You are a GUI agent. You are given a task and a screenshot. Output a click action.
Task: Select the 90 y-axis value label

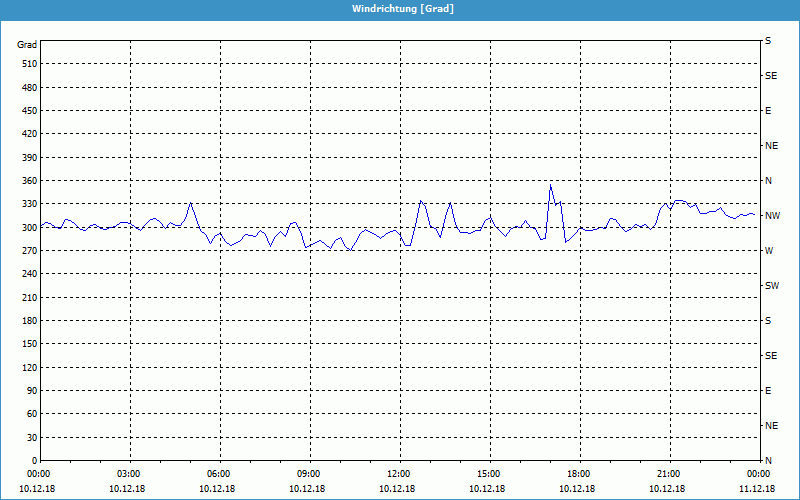coord(31,391)
